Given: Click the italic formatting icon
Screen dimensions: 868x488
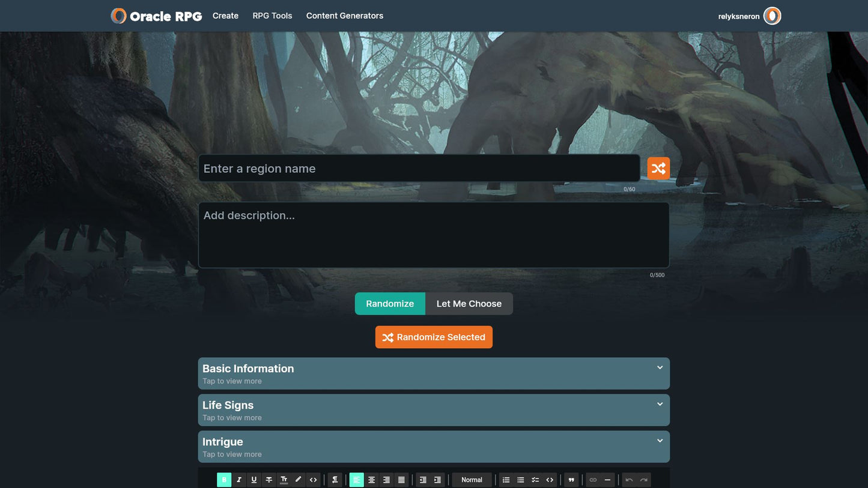Looking at the screenshot, I should point(239,480).
